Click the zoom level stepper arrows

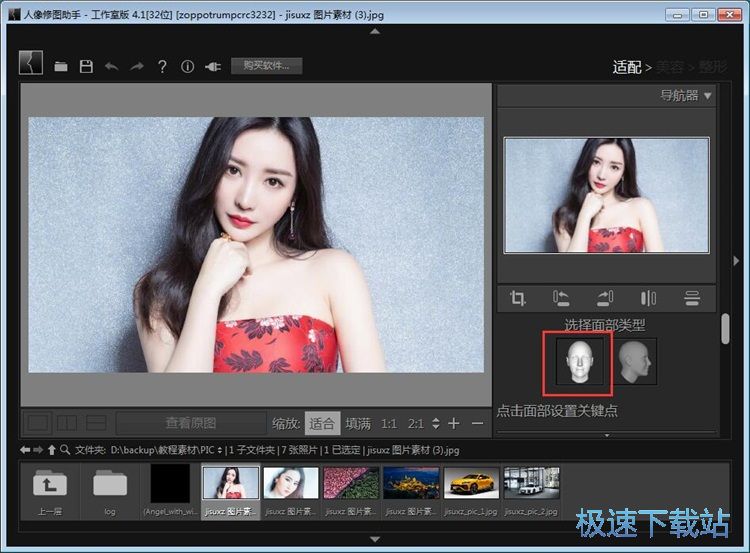coord(435,423)
